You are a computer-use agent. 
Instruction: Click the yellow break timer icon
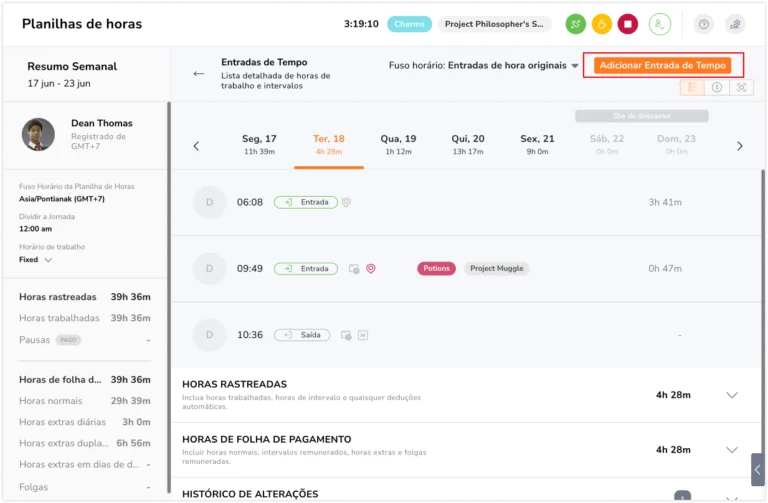click(x=601, y=24)
